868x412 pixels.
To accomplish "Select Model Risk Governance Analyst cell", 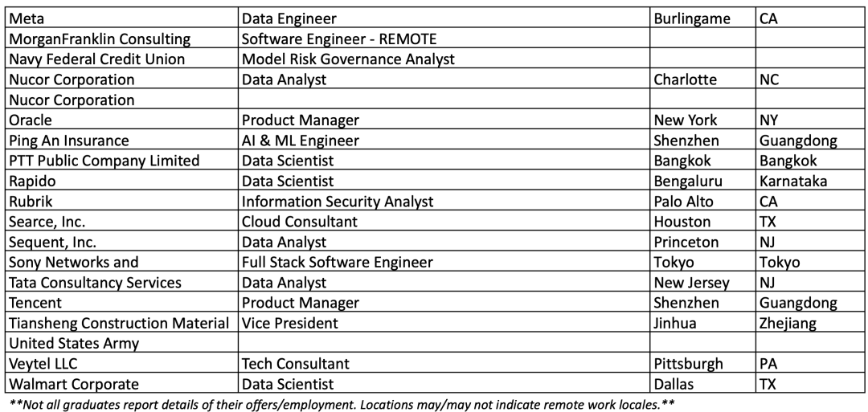I will tap(444, 59).
